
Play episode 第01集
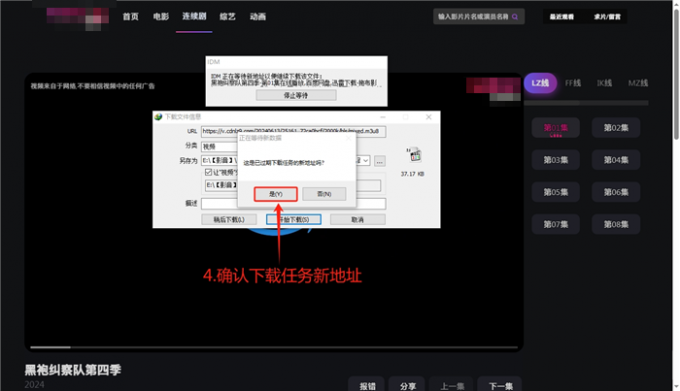click(x=556, y=128)
